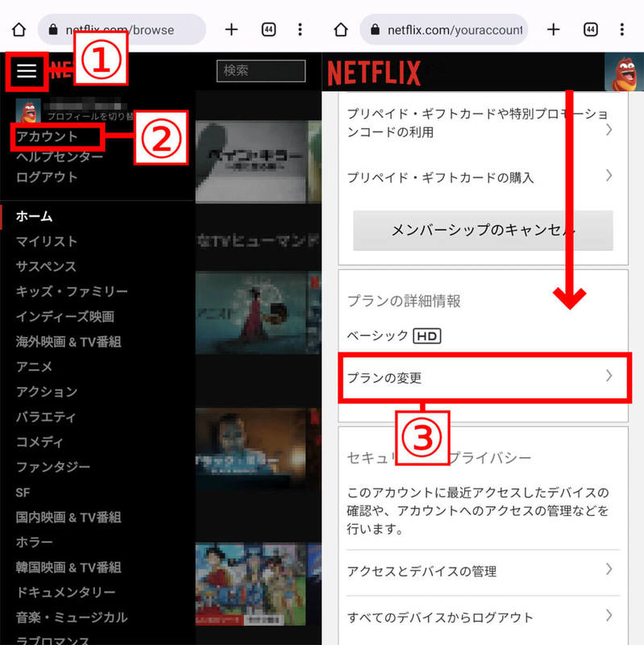Open tab switcher in left browser

[x=268, y=30]
